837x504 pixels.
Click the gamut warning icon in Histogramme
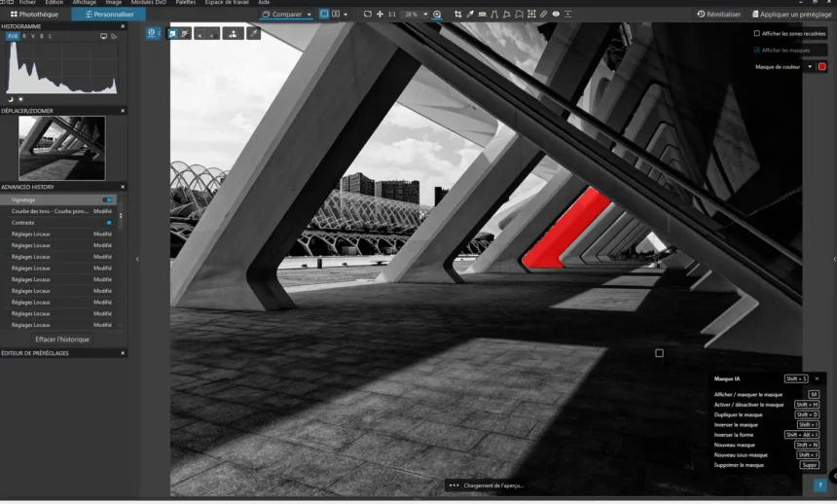[x=114, y=36]
